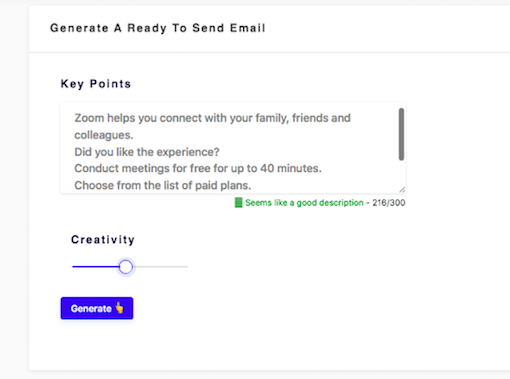Click the Key Points scrollbar thumb

[401, 134]
